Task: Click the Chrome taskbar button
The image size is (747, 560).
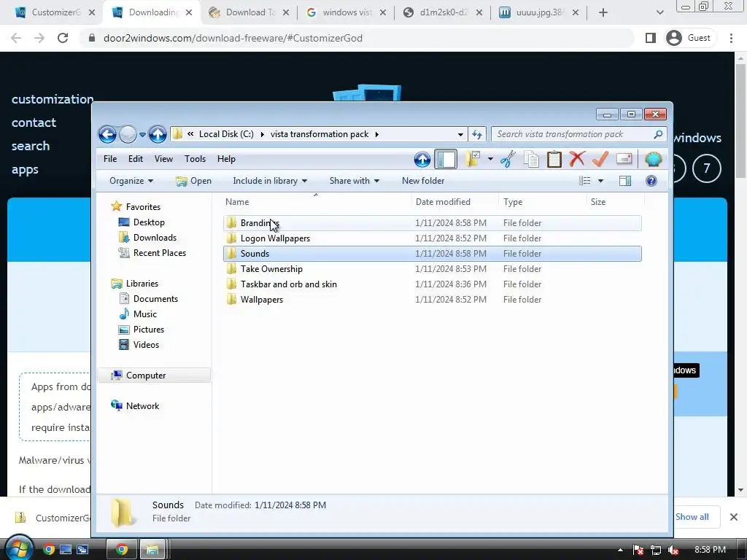Action: click(122, 550)
